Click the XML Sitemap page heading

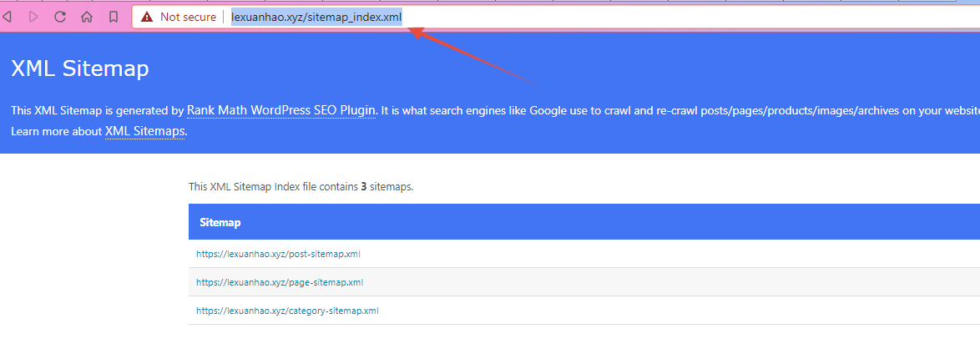pyautogui.click(x=80, y=68)
